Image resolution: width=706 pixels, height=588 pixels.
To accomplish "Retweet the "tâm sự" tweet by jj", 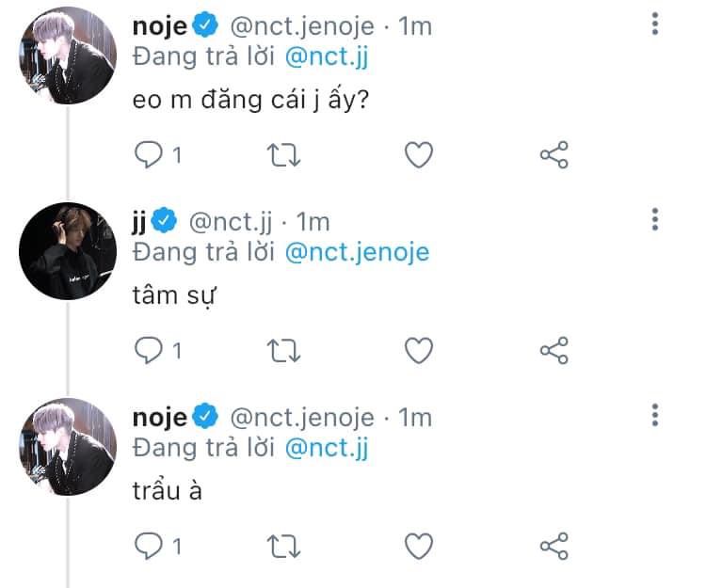I will coord(283,351).
